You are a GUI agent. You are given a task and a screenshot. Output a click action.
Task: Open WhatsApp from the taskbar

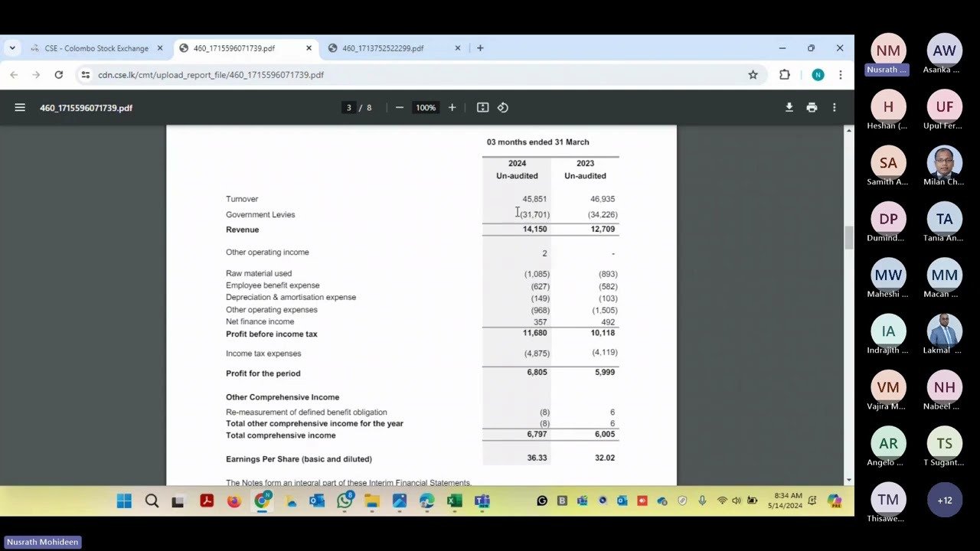(344, 500)
